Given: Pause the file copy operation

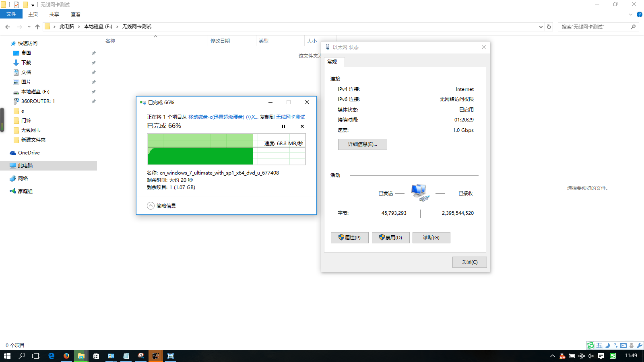Looking at the screenshot, I should click(283, 126).
